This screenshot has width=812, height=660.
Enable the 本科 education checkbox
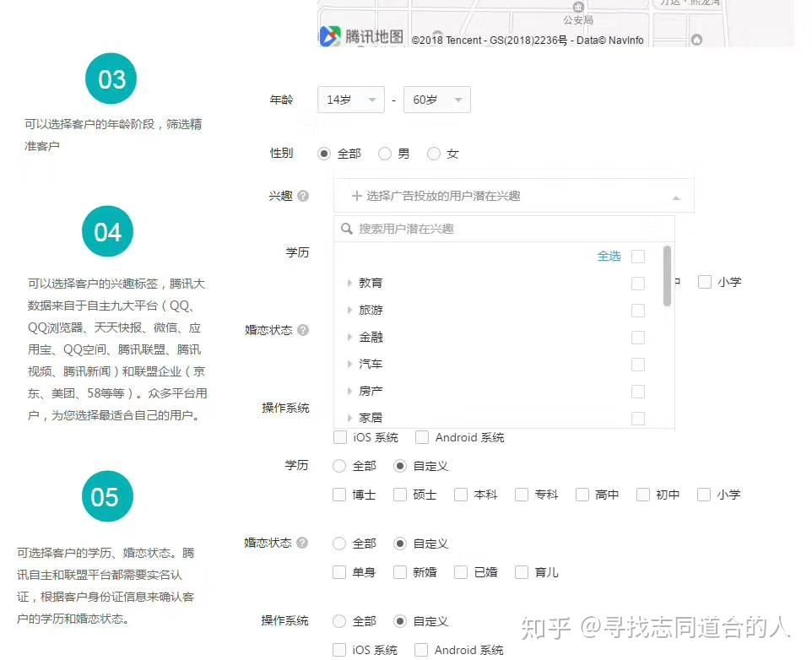coord(460,495)
